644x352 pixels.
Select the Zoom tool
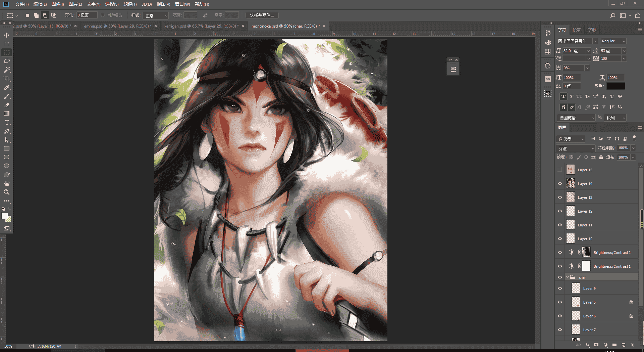[6, 192]
